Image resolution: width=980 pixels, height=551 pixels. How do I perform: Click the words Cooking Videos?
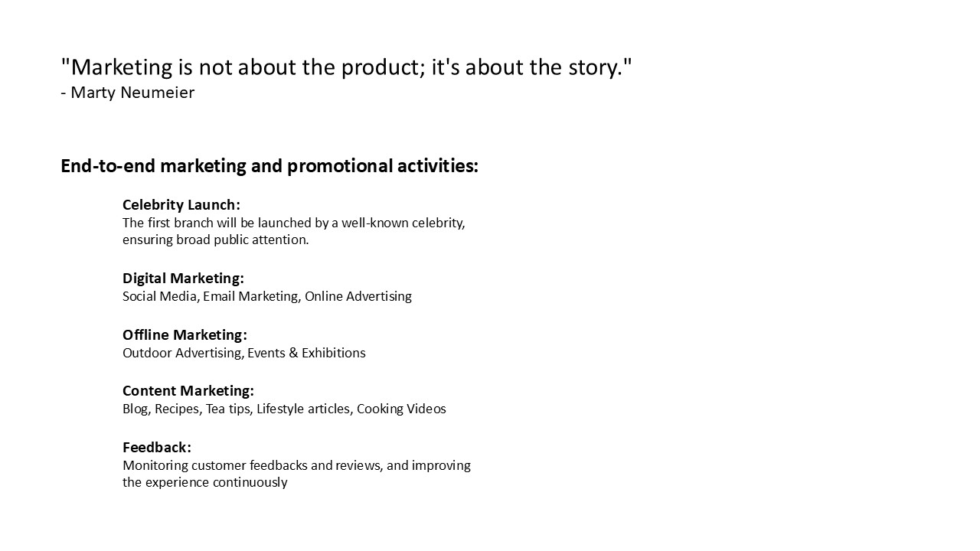(401, 409)
